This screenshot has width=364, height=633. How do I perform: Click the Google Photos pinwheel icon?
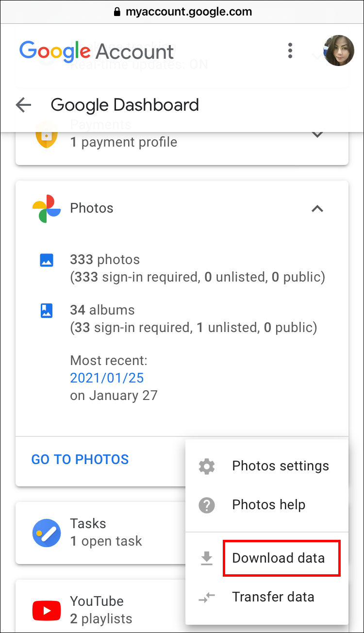pos(47,209)
